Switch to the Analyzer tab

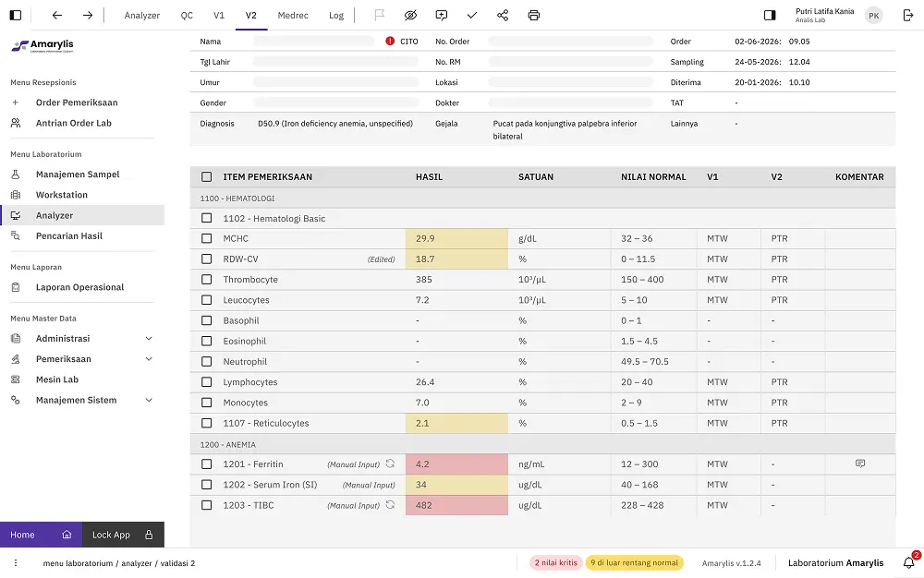pos(142,16)
